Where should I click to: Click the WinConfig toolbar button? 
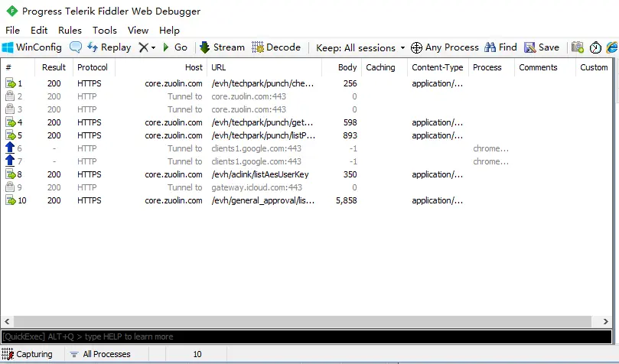[x=32, y=47]
